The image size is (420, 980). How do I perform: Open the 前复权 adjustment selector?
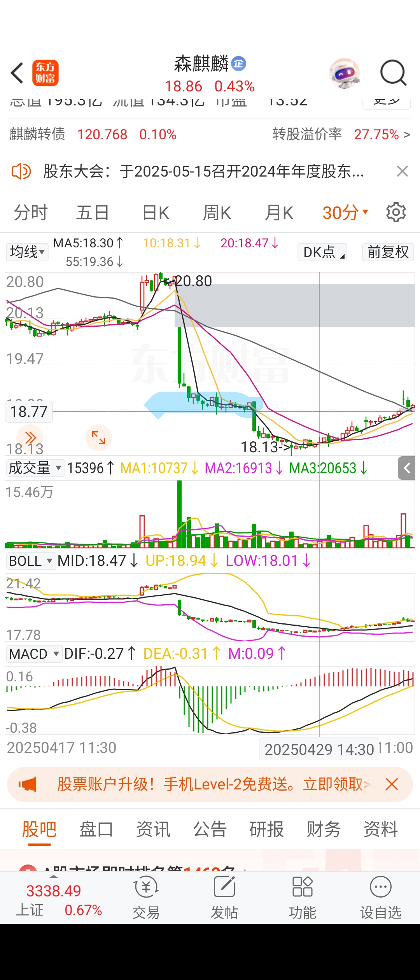tap(388, 252)
